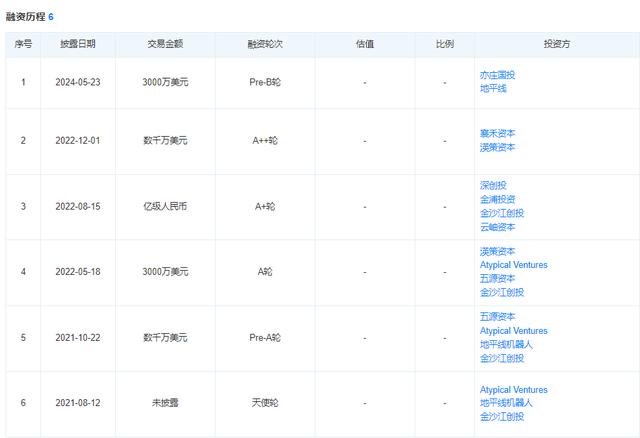
Task: Open 金沙江创投 link in the A轮 row
Action: pos(502,292)
